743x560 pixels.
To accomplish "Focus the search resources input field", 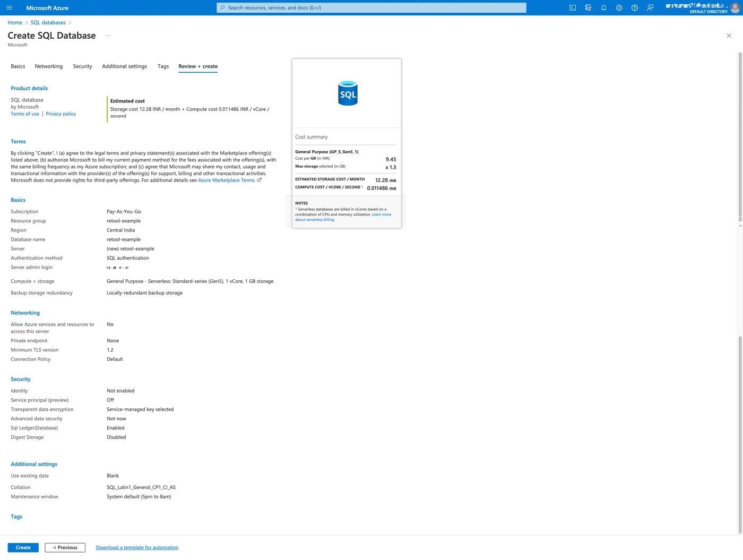I will coord(371,7).
